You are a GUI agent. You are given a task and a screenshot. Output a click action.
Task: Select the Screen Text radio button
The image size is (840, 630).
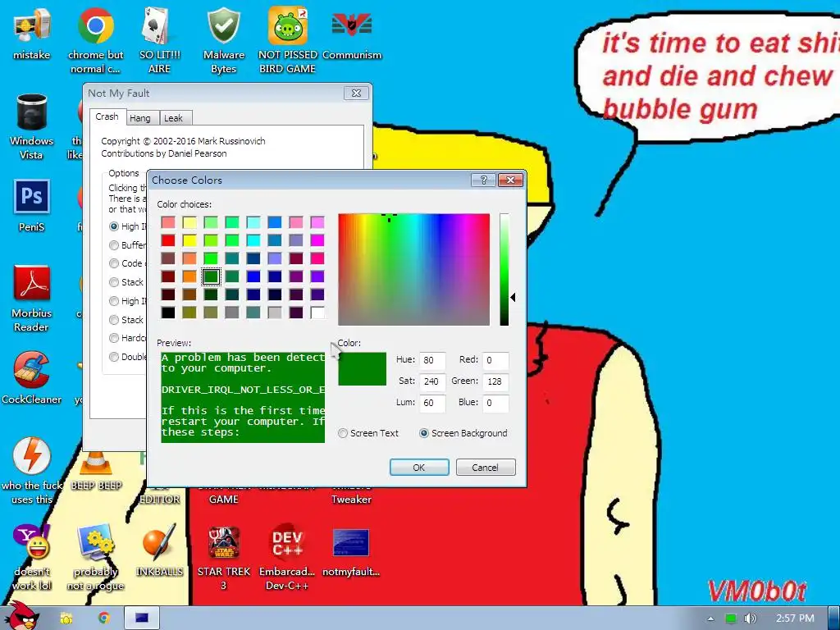coord(343,433)
